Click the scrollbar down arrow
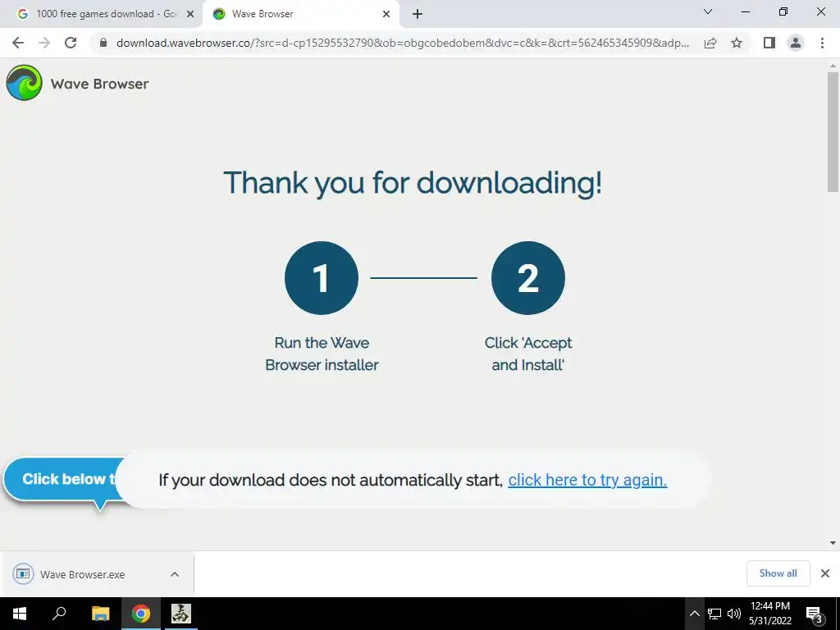The image size is (840, 630). (x=833, y=543)
